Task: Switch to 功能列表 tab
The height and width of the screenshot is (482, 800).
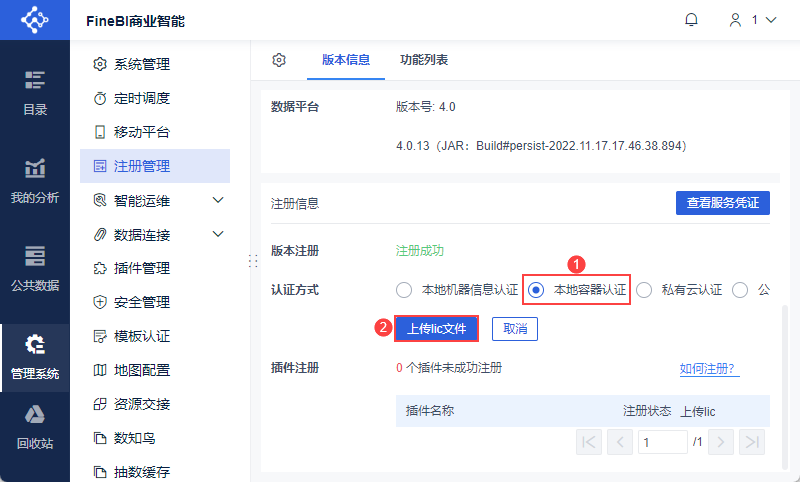Action: (424, 60)
